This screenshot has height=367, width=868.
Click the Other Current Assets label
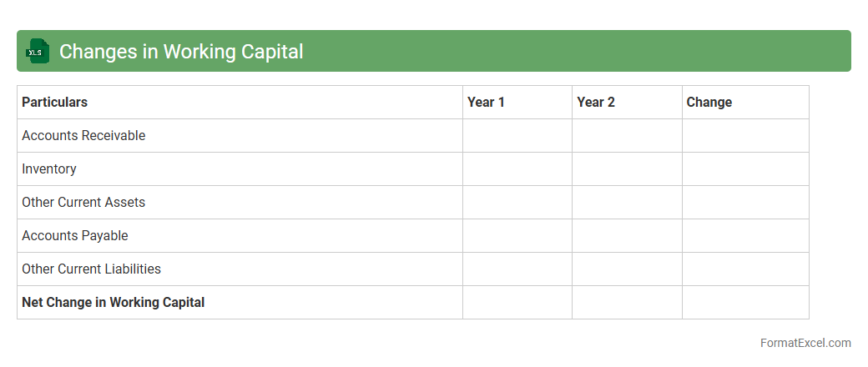83,202
